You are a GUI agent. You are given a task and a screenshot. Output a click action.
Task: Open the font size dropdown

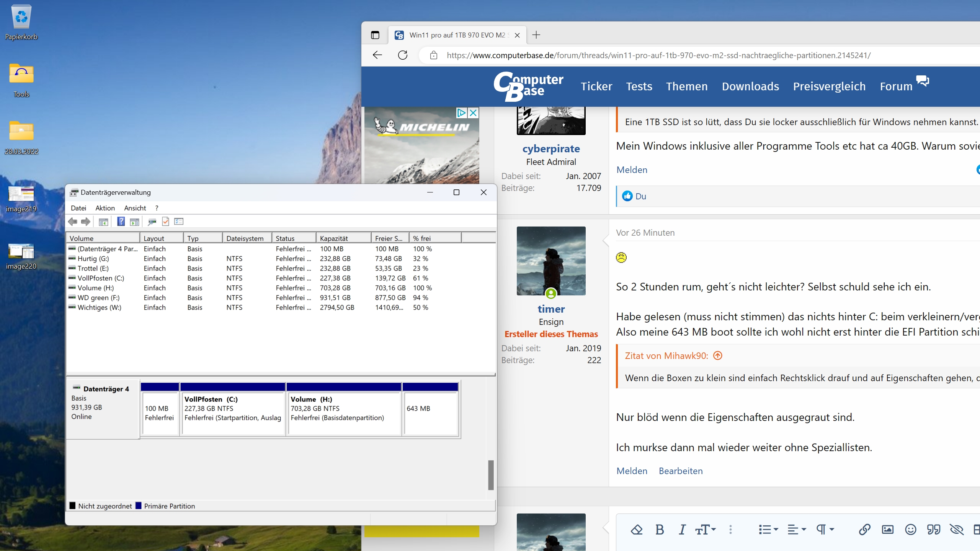point(706,530)
